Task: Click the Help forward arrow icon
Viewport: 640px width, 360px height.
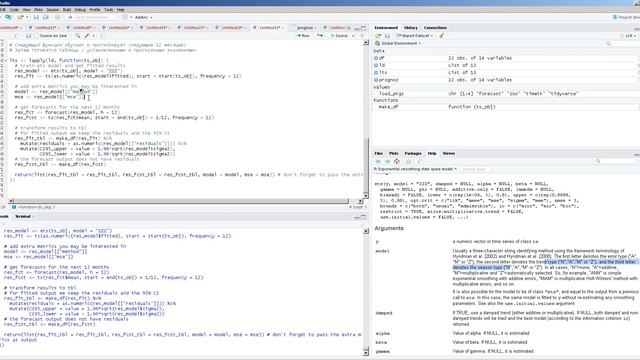Action: [x=387, y=162]
